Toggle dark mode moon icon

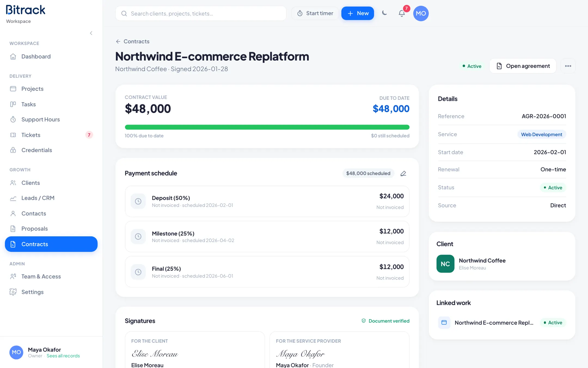coord(384,13)
